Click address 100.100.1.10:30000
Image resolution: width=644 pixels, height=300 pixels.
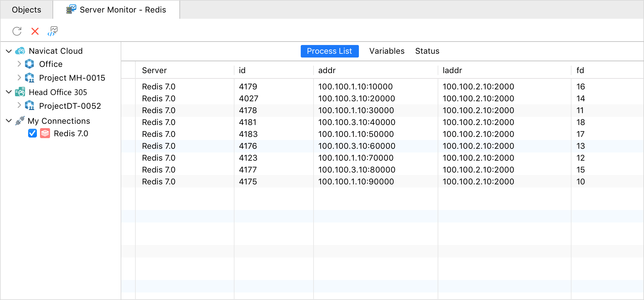point(356,110)
